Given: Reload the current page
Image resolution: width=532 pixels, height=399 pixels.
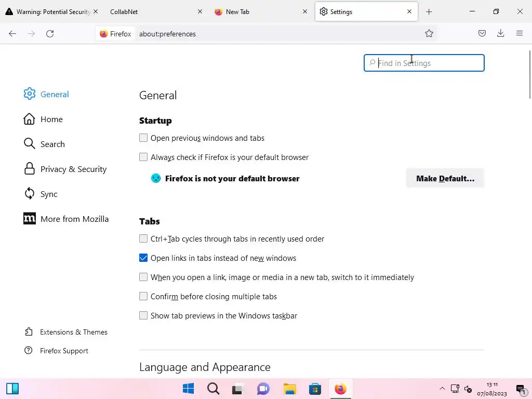Looking at the screenshot, I should tap(50, 34).
